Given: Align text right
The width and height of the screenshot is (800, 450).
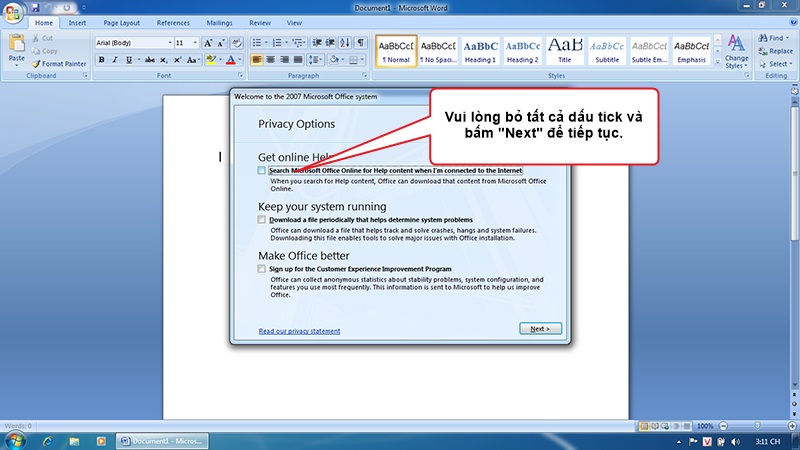Looking at the screenshot, I should [284, 60].
